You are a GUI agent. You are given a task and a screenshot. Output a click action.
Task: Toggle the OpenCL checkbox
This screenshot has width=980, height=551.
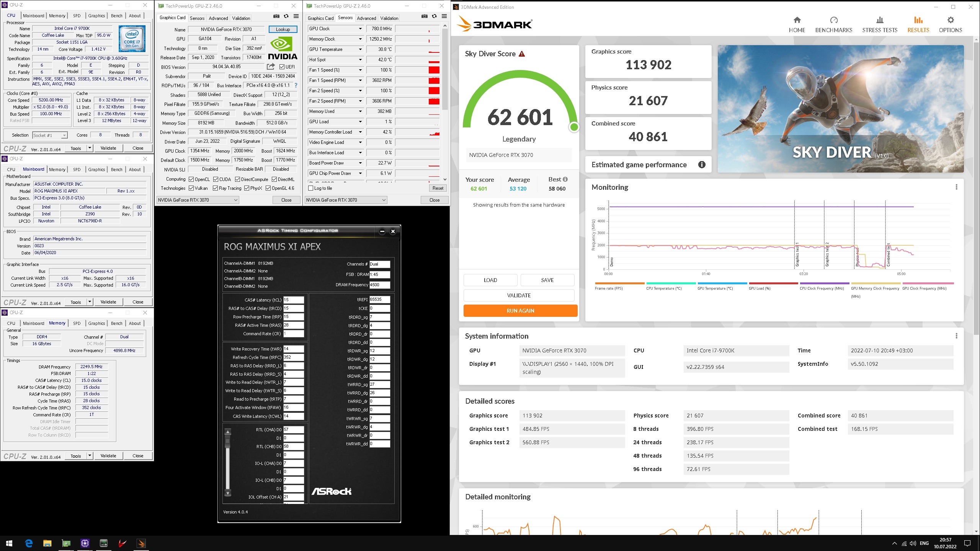pyautogui.click(x=191, y=179)
